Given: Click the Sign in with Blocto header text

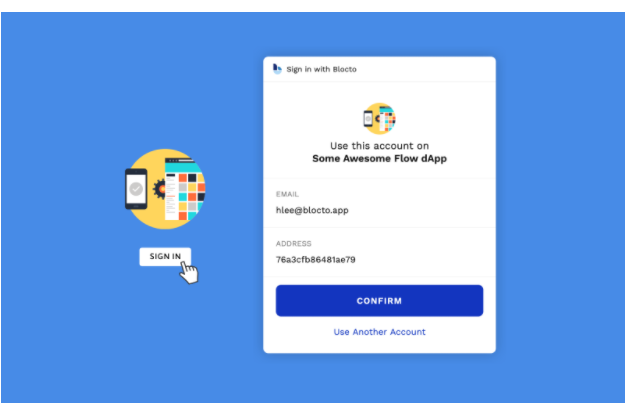Looking at the screenshot, I should pos(321,69).
